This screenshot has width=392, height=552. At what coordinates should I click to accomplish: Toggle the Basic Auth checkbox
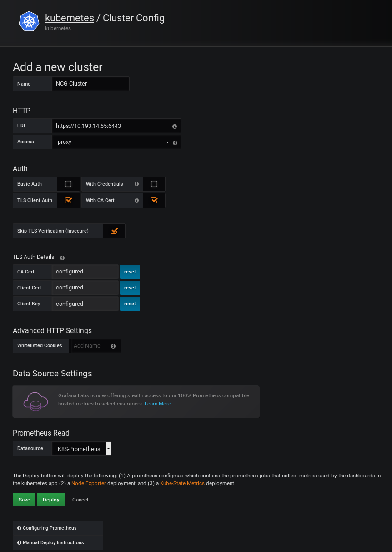coord(68,184)
